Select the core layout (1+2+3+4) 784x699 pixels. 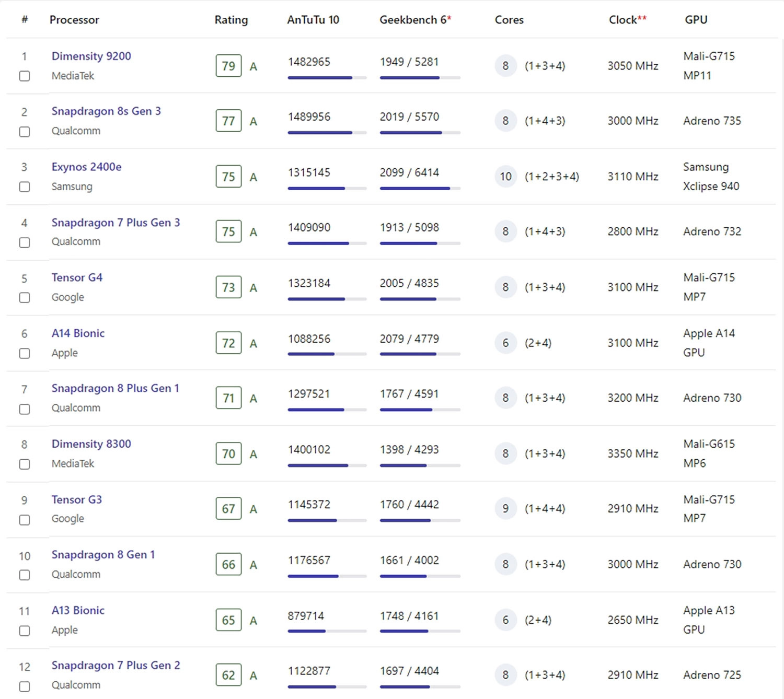click(552, 177)
